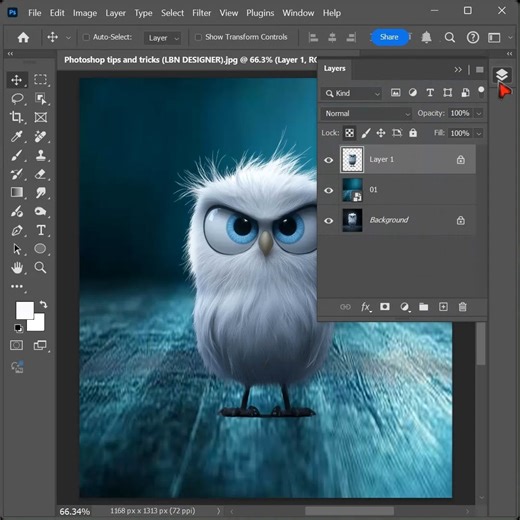Open the File menu
Viewport: 520px width, 520px height.
tap(35, 13)
